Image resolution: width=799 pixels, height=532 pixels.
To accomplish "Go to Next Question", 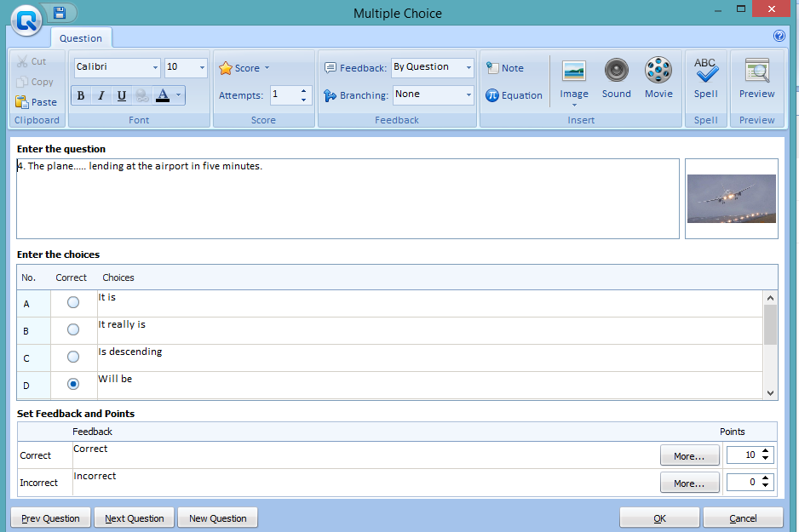I will pyautogui.click(x=135, y=518).
